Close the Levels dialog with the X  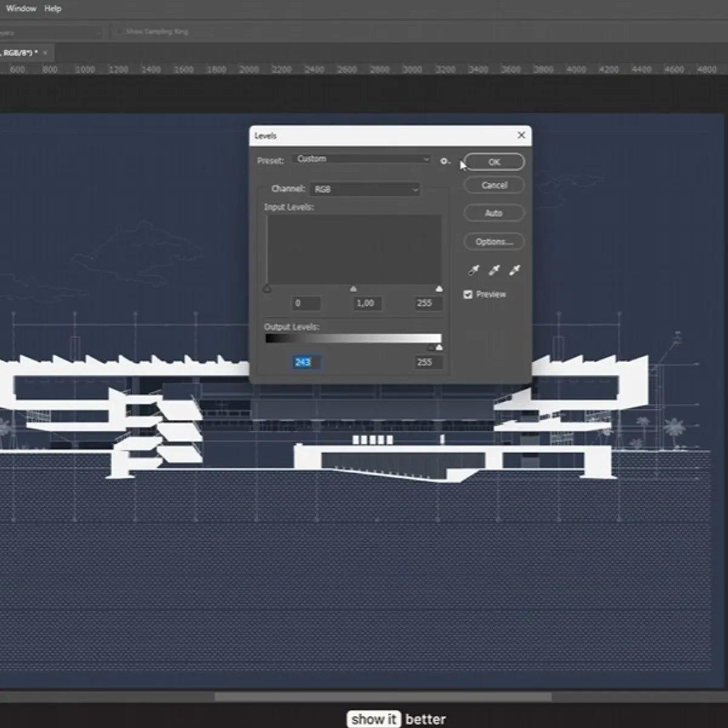[521, 135]
